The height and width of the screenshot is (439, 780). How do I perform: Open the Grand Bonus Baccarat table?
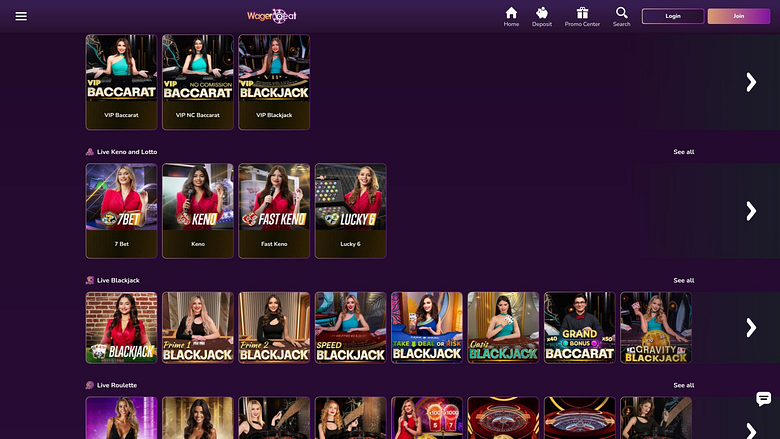[580, 328]
